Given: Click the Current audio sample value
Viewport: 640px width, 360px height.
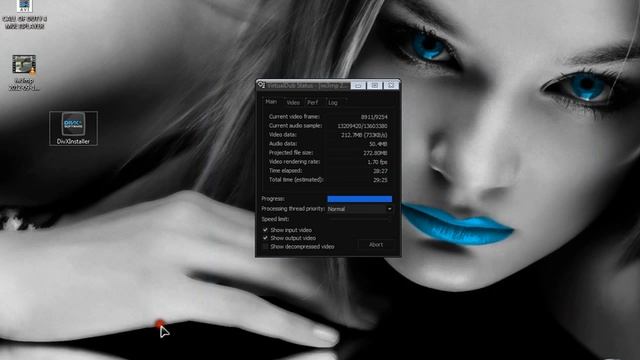Looking at the screenshot, I should click(x=362, y=126).
